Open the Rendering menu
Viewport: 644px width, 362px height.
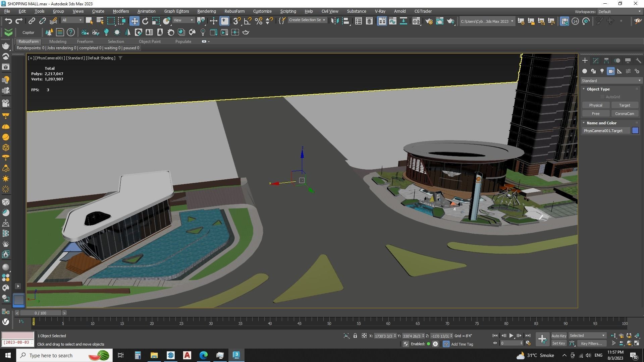pyautogui.click(x=206, y=11)
